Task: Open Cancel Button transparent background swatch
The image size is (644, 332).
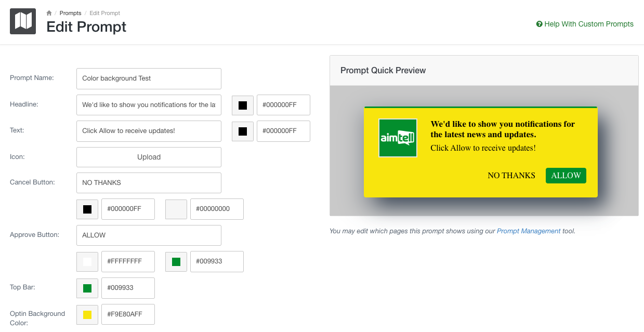Action: coord(176,209)
